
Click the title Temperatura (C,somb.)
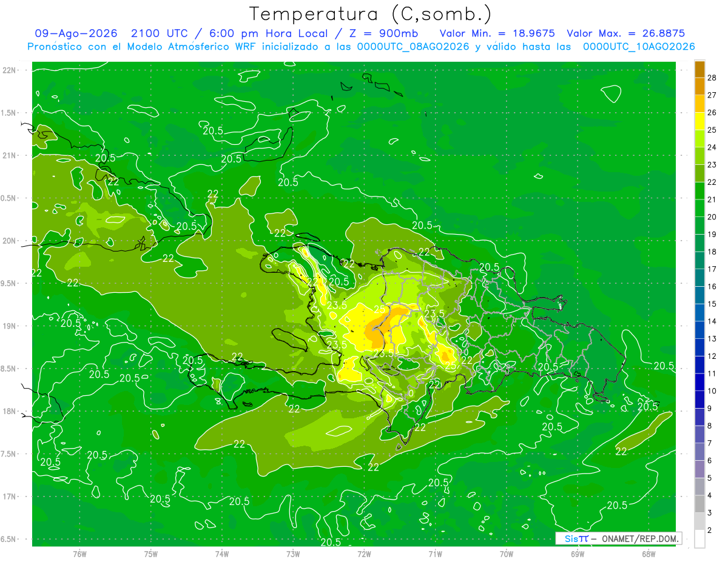[x=370, y=14]
